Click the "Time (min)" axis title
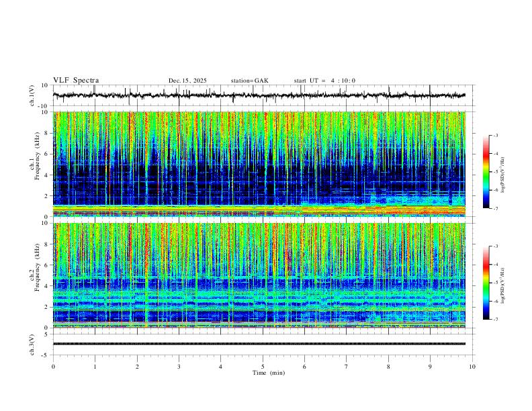 point(269,373)
